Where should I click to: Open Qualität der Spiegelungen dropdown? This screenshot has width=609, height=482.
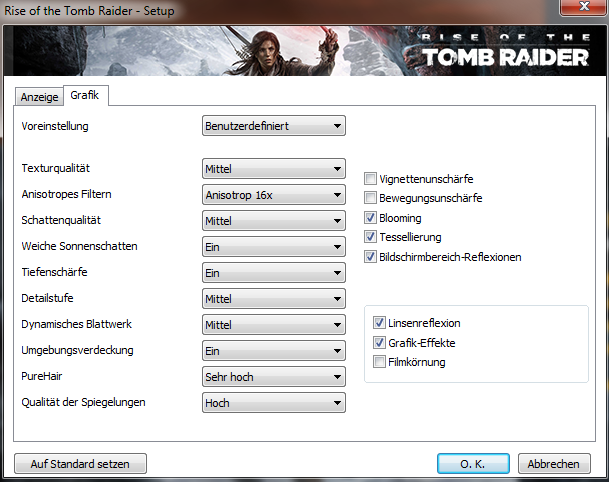click(x=274, y=403)
